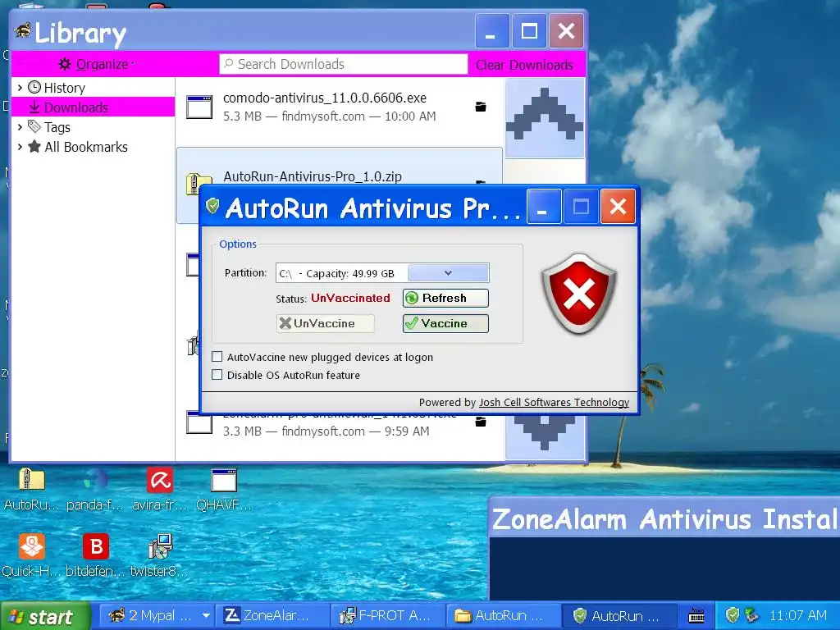The height and width of the screenshot is (630, 840).
Task: Click the comodo-antivirus exe file icon
Action: [x=199, y=107]
